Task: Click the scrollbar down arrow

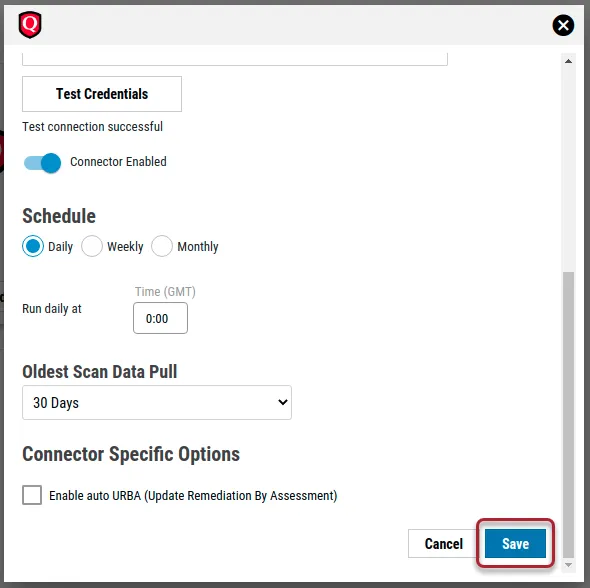Action: [x=568, y=565]
